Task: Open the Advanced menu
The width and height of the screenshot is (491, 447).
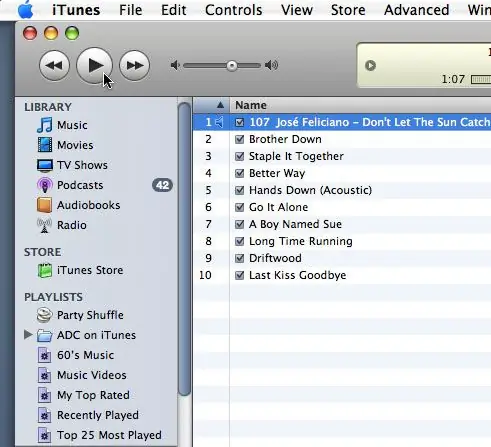Action: (x=416, y=10)
